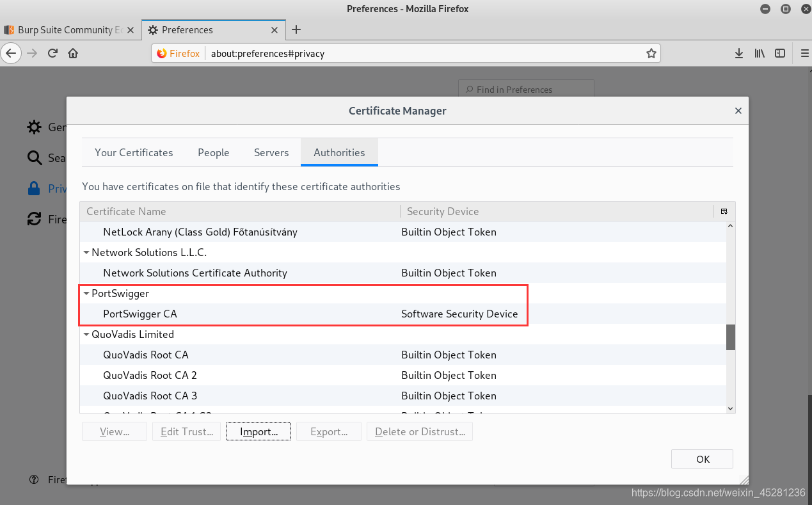Screen dimensions: 812x505
Task: Reload the current page
Action: click(x=53, y=53)
